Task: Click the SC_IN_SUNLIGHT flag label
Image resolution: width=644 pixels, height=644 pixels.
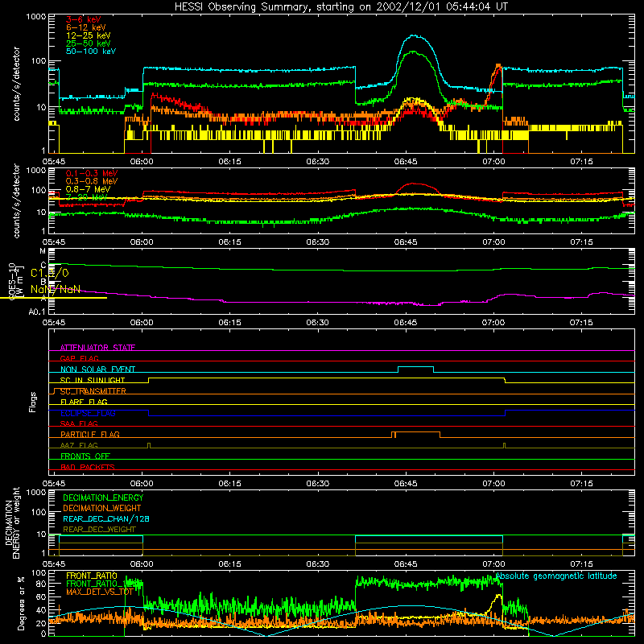Action: click(93, 380)
